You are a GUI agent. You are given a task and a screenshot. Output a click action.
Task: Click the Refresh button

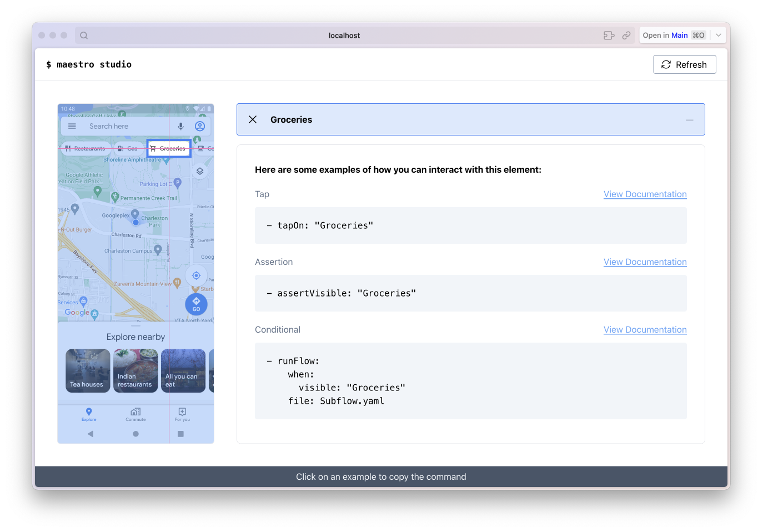pyautogui.click(x=684, y=64)
